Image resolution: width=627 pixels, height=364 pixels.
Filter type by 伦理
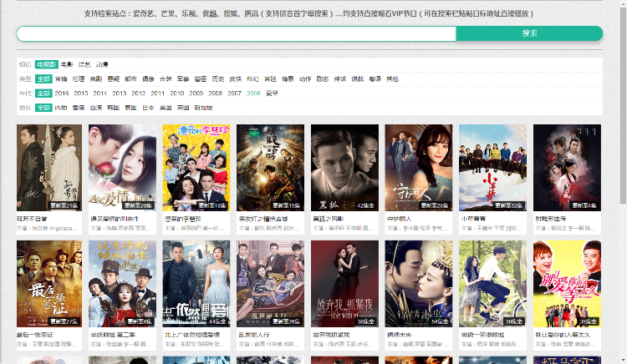[x=79, y=79]
